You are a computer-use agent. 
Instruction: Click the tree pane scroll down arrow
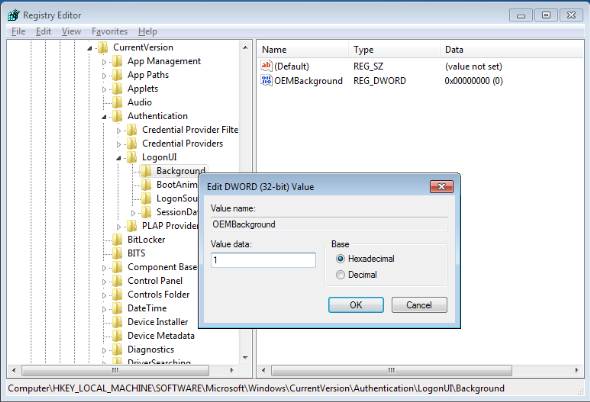pos(245,357)
